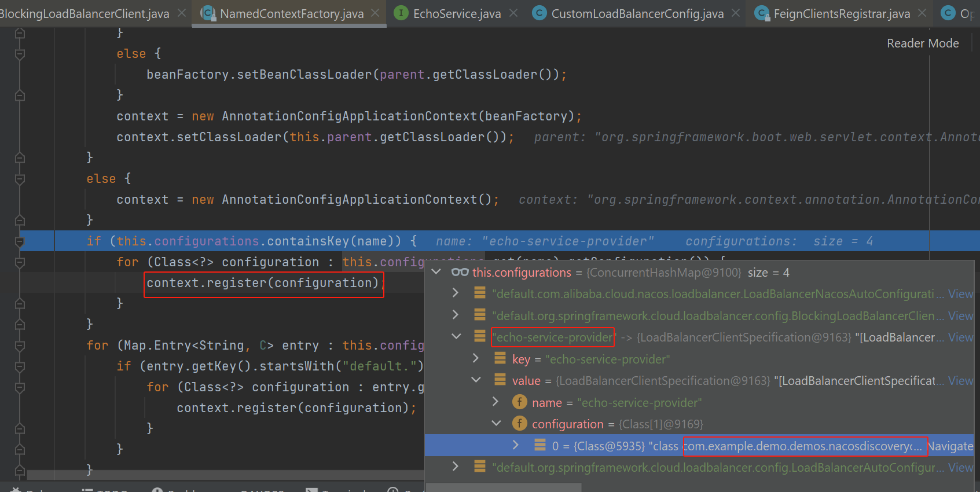980x492 pixels.
Task: Click the icon beside key = echo-service-provider
Action: point(500,358)
